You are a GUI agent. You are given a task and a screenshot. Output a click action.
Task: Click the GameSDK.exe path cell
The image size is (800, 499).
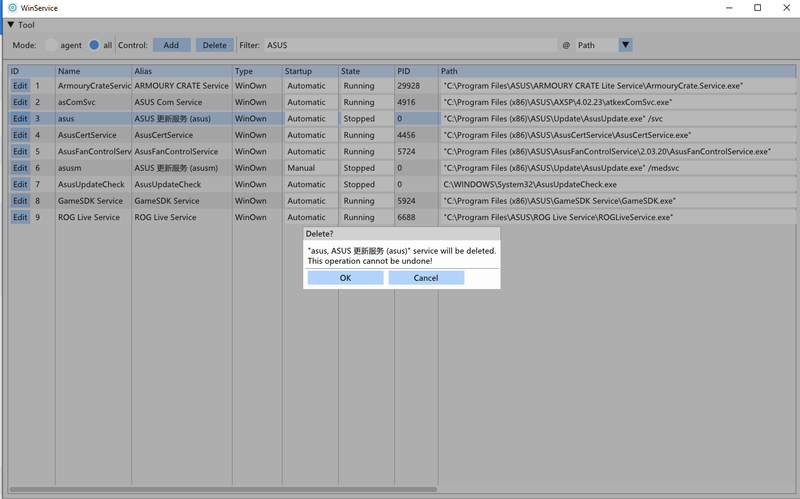coord(617,201)
